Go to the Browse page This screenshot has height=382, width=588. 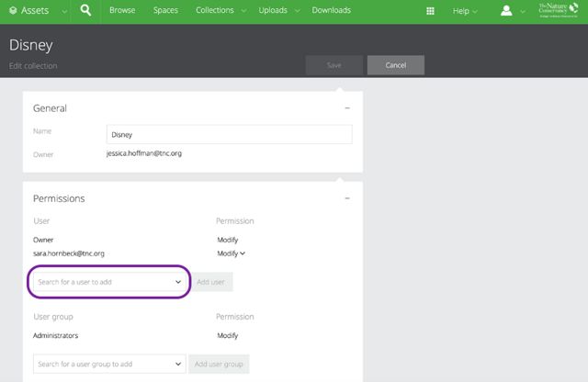[122, 11]
